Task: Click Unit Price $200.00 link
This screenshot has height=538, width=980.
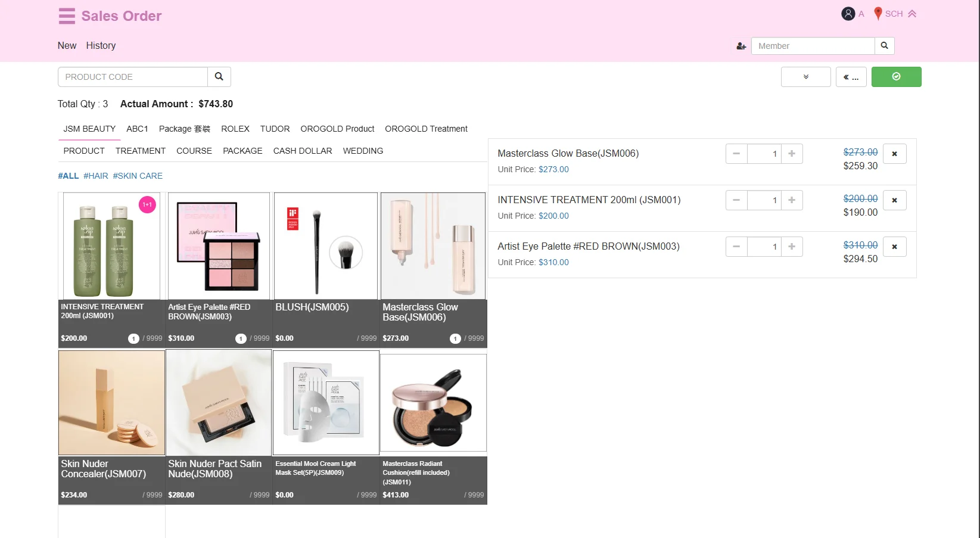Action: 553,216
